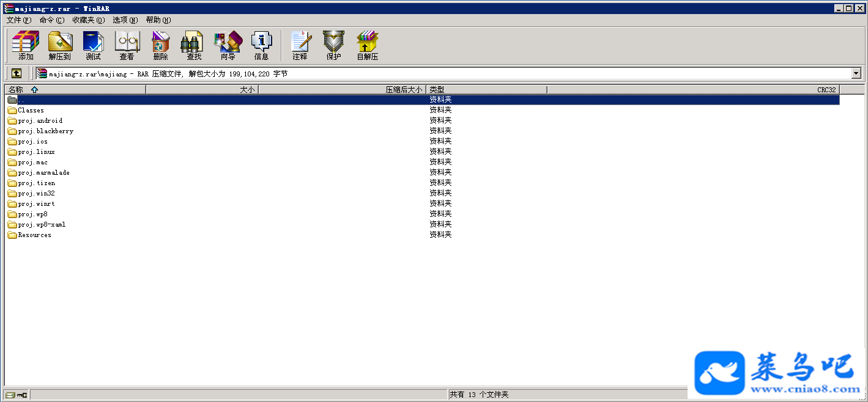Run the 测试 (Test) archive tool
This screenshot has width=868, height=402.
click(94, 46)
